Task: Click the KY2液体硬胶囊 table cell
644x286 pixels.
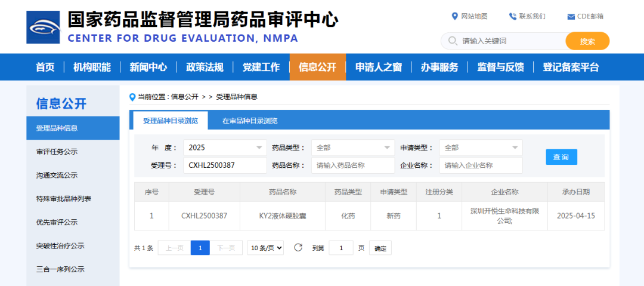Action: (283, 216)
